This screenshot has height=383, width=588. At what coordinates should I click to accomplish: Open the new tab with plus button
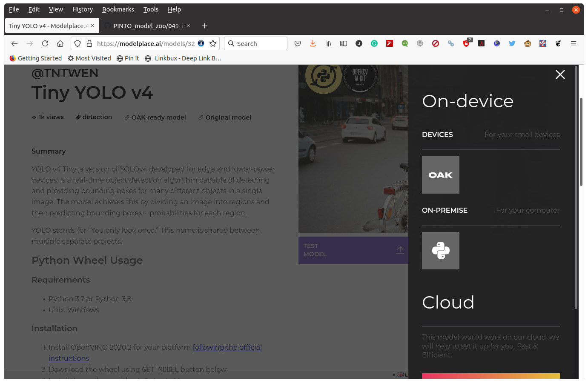pyautogui.click(x=204, y=26)
